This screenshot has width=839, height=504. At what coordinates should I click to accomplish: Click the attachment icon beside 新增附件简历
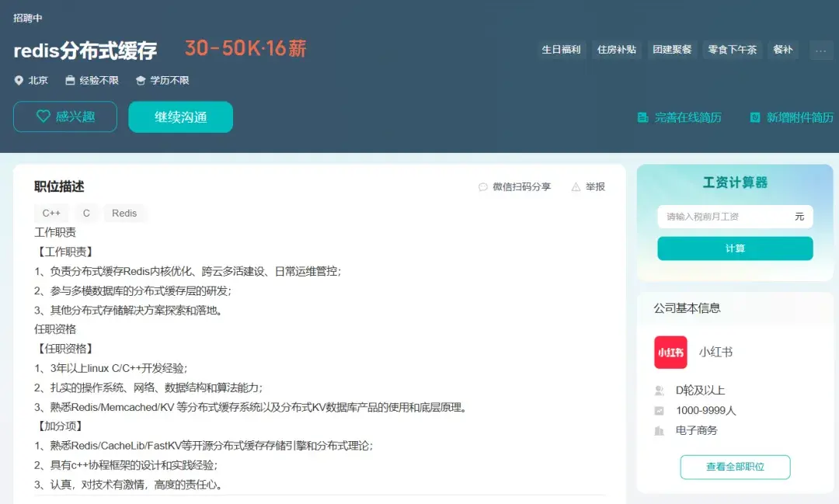click(754, 117)
